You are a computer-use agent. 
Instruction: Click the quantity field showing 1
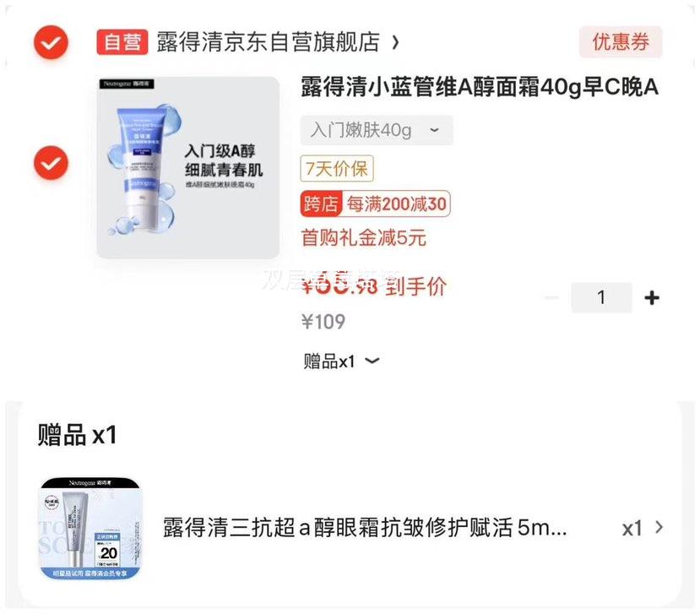point(601,297)
